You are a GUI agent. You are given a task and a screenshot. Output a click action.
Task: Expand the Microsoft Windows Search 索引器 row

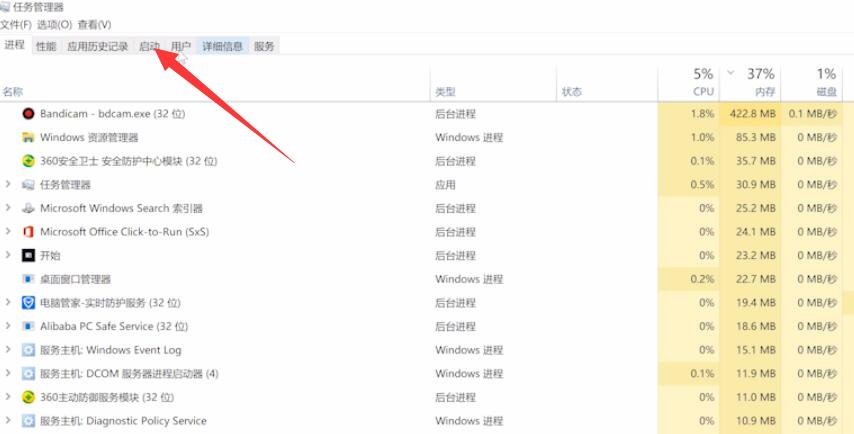pyautogui.click(x=8, y=207)
